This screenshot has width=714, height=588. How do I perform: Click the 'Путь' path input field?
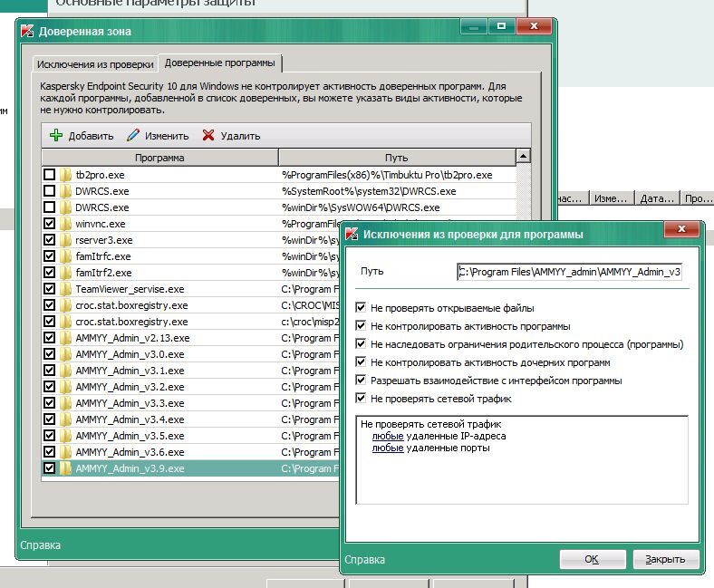(x=569, y=272)
